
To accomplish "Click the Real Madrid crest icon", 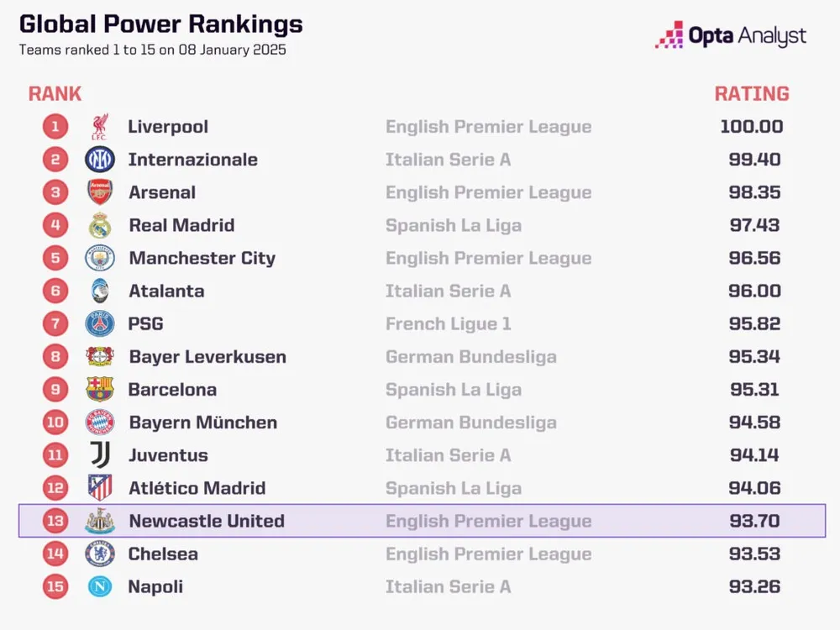I will click(100, 225).
